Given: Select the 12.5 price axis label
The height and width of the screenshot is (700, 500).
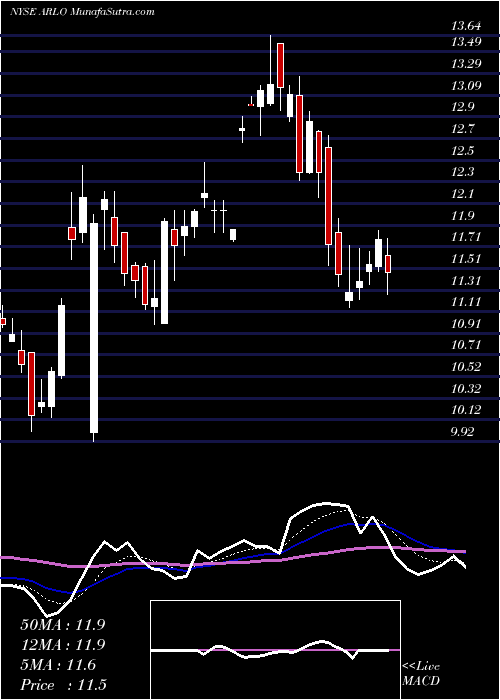Looking at the screenshot, I should coord(464,151).
